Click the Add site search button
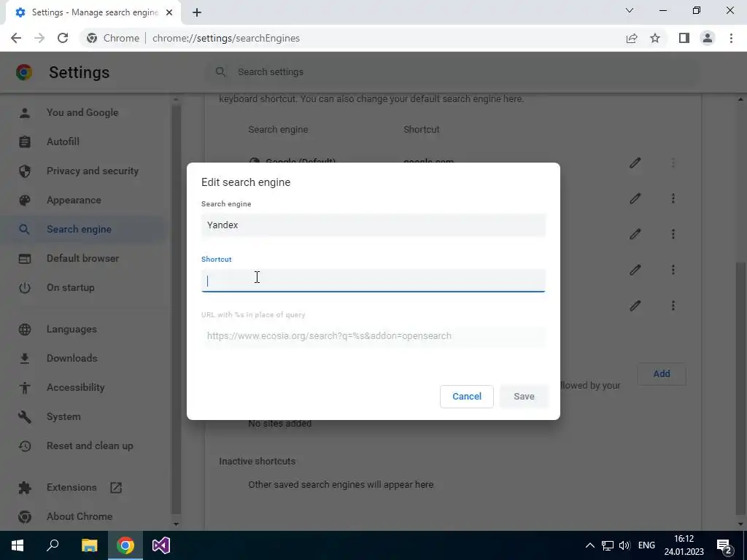Image resolution: width=747 pixels, height=560 pixels. (x=661, y=374)
